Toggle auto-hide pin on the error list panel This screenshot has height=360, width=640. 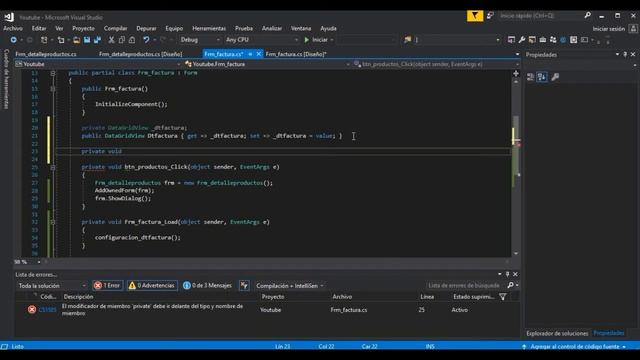tap(507, 274)
